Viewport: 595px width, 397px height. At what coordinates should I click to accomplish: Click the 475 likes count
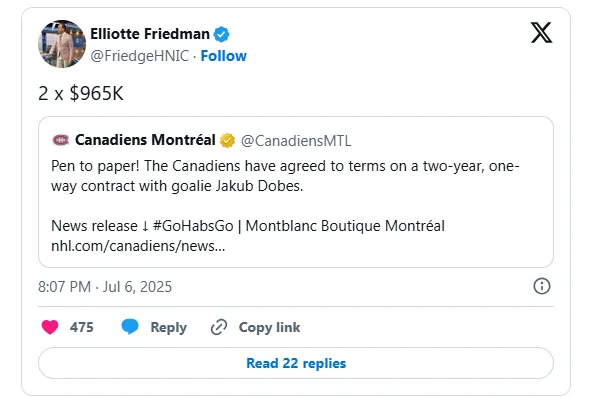coord(82,327)
